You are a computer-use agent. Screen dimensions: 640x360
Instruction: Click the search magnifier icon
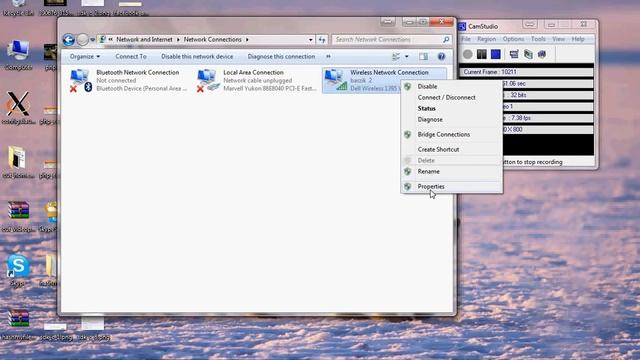click(x=446, y=40)
